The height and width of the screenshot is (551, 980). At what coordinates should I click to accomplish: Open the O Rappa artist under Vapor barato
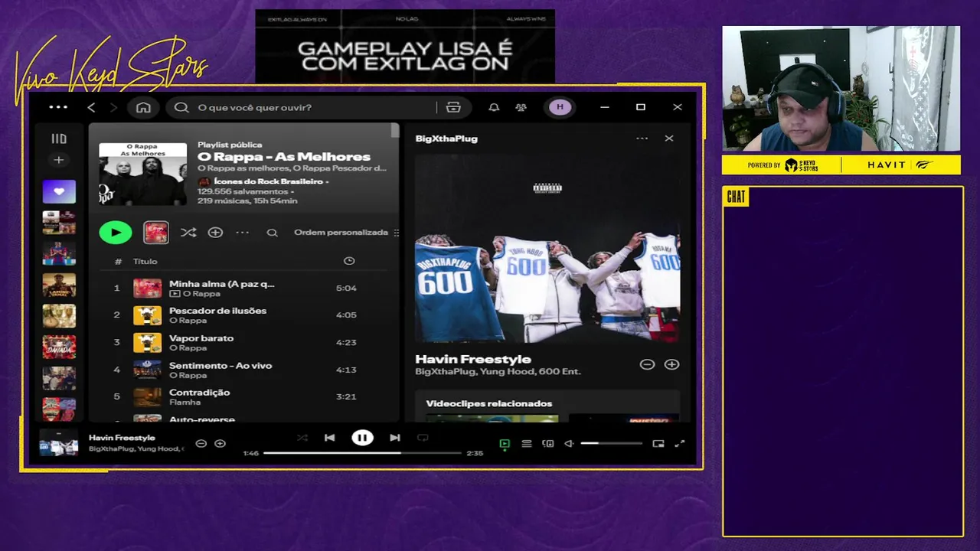coord(188,347)
